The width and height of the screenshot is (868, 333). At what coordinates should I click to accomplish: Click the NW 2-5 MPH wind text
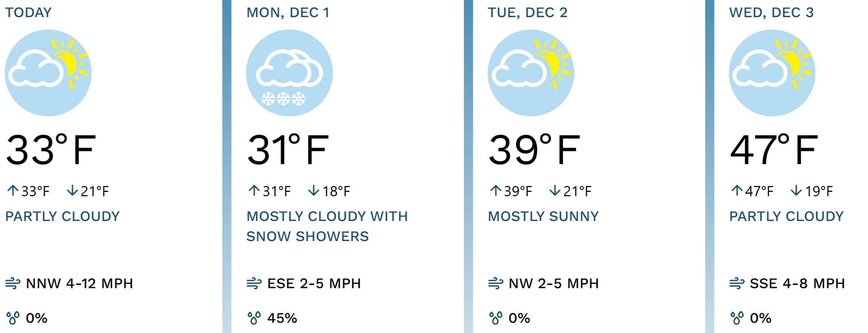pos(554,284)
